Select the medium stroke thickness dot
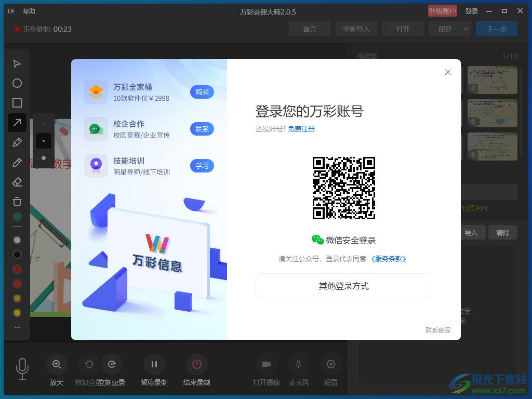 point(44,141)
